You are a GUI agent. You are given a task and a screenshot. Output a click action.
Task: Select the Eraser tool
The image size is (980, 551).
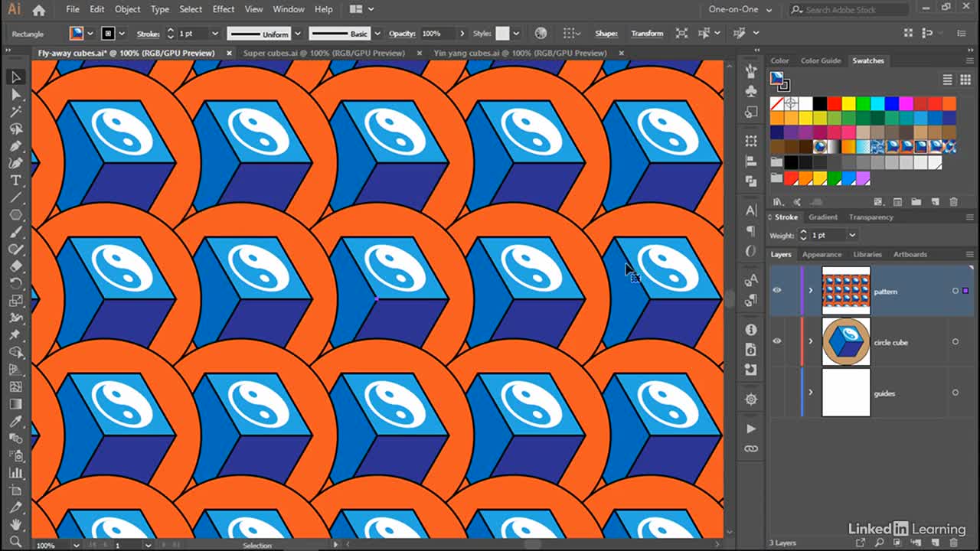point(16,266)
